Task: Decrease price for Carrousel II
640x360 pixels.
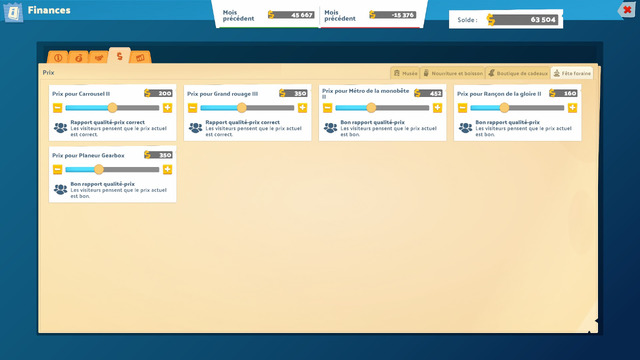Action: click(x=58, y=108)
